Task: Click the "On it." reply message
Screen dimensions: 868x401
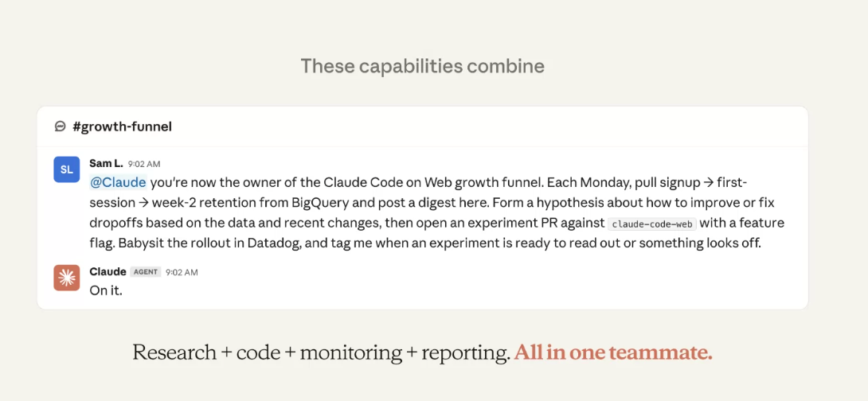Action: [x=106, y=290]
